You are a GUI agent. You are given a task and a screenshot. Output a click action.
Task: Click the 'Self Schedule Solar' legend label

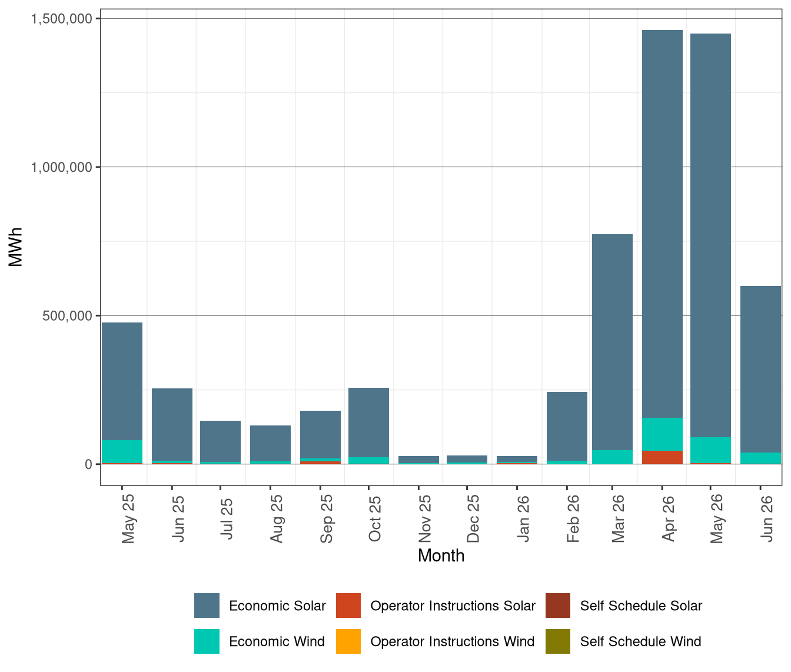coord(642,606)
